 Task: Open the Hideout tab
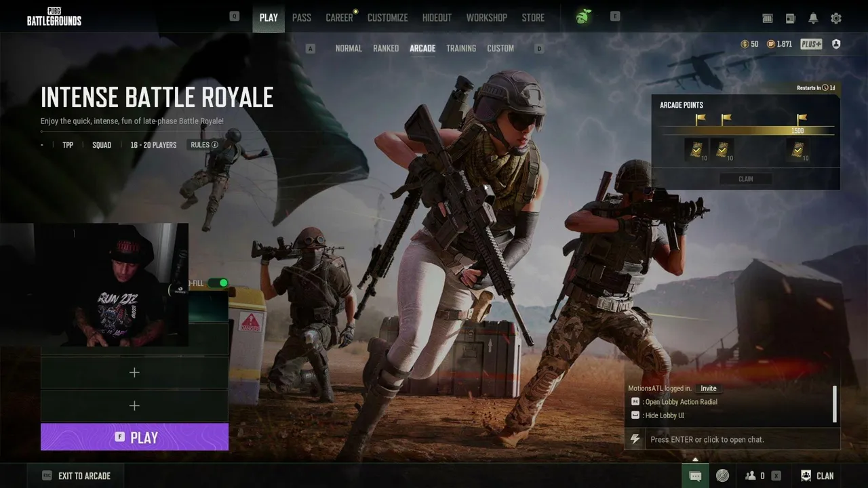click(x=437, y=18)
